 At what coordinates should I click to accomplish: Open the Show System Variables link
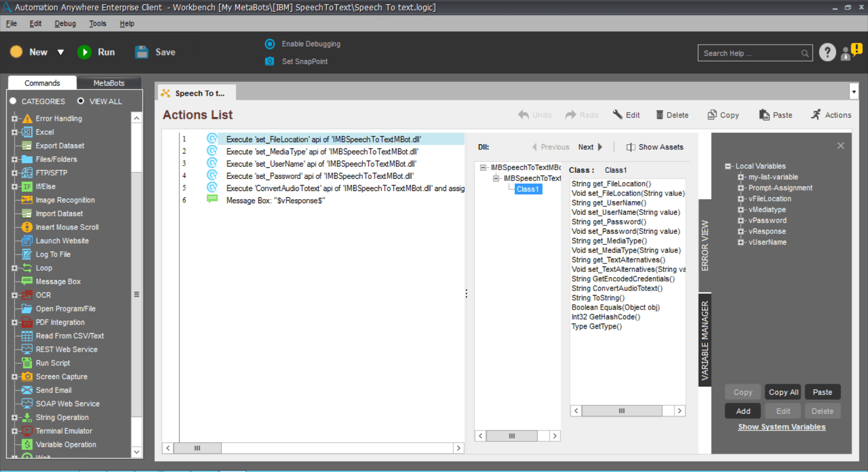click(x=782, y=427)
